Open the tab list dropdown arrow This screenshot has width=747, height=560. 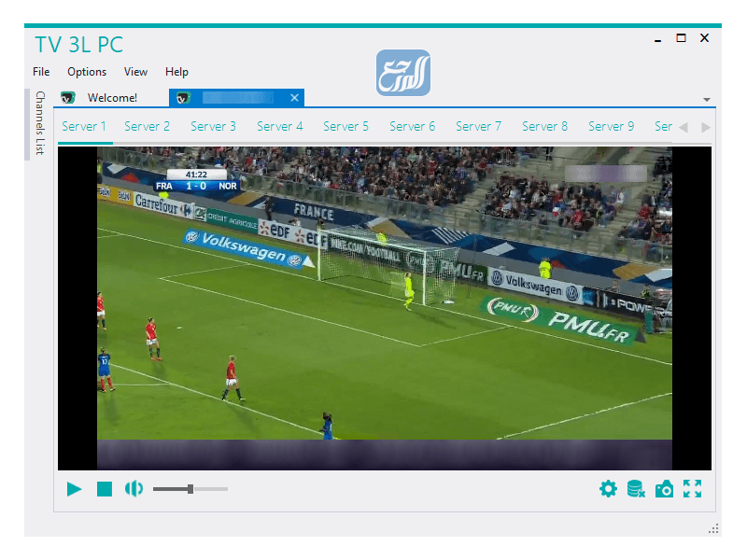point(707,97)
